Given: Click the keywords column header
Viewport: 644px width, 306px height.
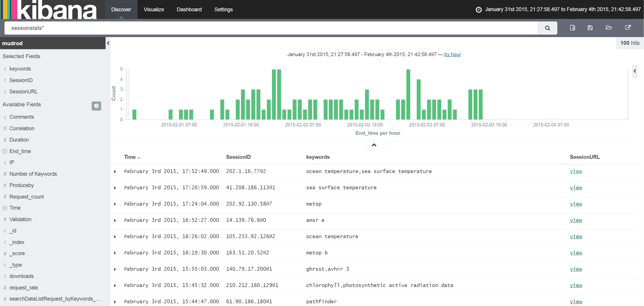Looking at the screenshot, I should [x=318, y=157].
